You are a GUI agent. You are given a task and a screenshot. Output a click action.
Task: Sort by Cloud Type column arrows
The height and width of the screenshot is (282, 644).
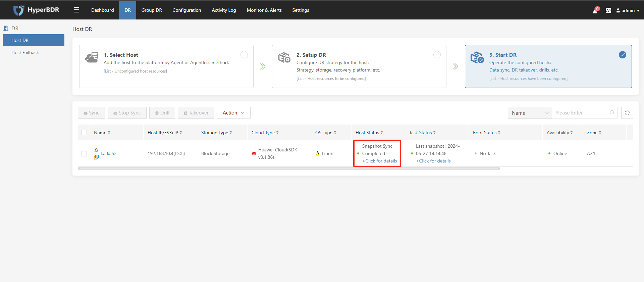pos(277,133)
